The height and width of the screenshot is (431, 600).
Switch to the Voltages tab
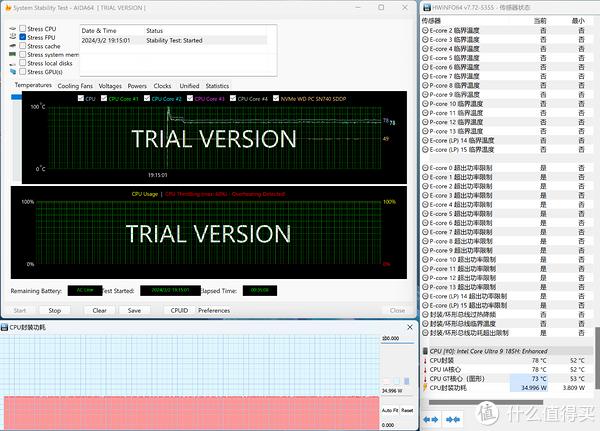click(x=110, y=86)
